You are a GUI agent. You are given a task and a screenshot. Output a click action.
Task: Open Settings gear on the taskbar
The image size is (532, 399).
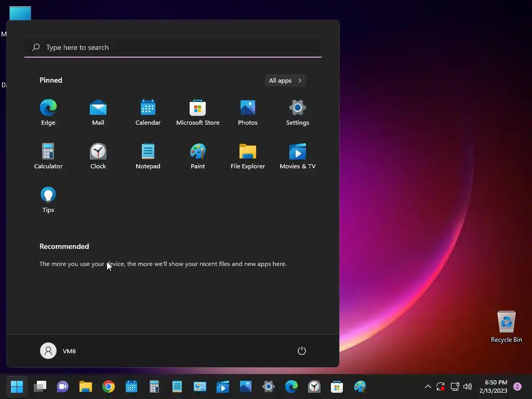(269, 387)
